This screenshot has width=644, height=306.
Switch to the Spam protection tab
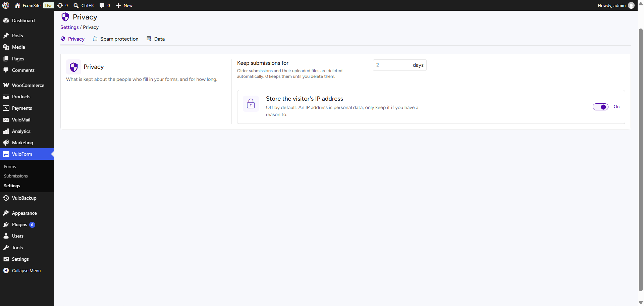click(x=115, y=39)
